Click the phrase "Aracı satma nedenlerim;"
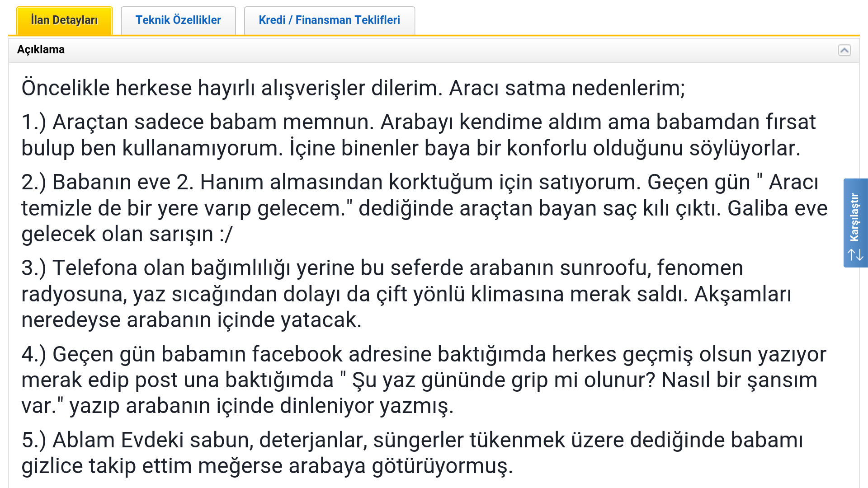Screen dimensions: 868x488 click(x=567, y=88)
